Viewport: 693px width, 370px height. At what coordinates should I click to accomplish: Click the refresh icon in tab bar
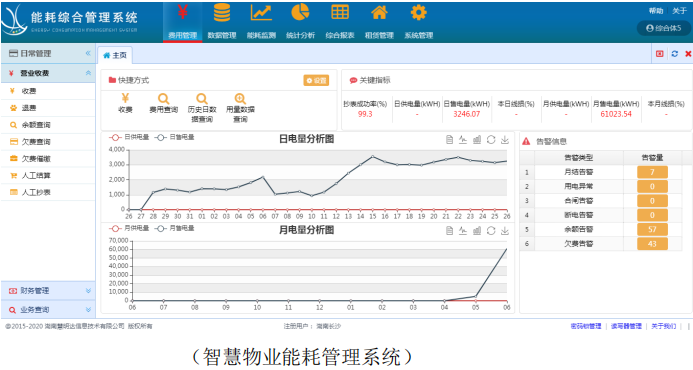674,54
